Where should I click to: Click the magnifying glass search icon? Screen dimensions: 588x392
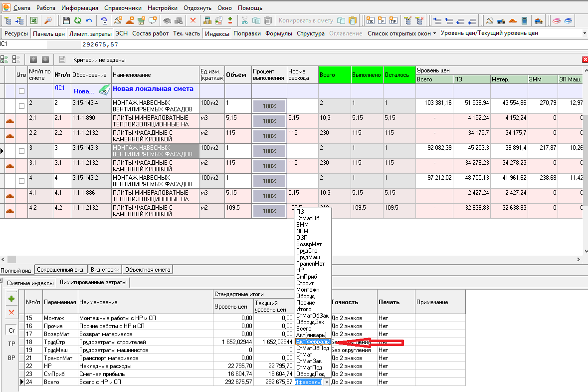pyautogui.click(x=48, y=20)
